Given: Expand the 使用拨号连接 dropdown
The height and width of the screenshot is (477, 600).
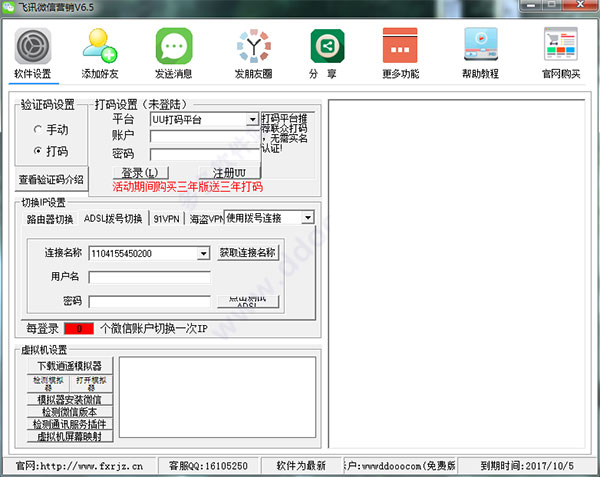Looking at the screenshot, I should click(x=307, y=218).
